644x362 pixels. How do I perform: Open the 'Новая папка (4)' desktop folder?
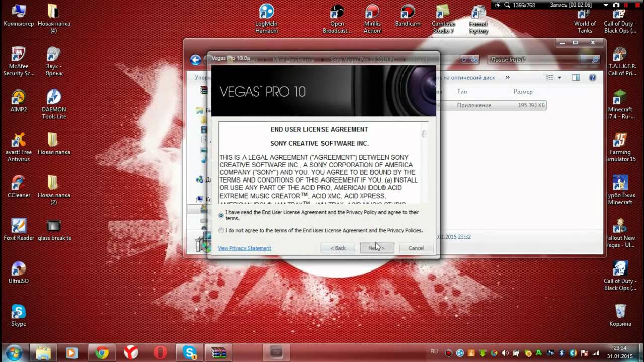(54, 19)
